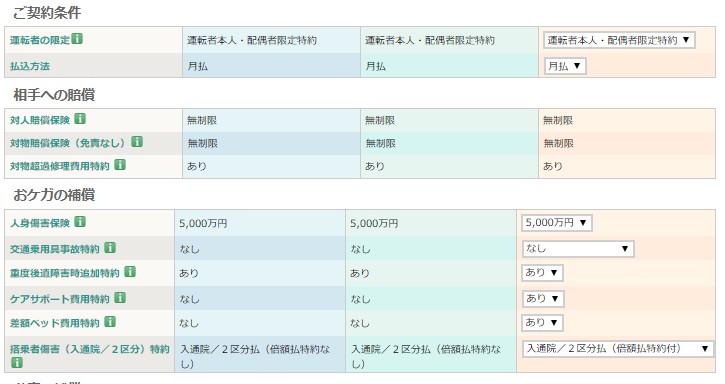
Task: Open info icon beside 差額ベッド費用特約
Action: (110, 322)
